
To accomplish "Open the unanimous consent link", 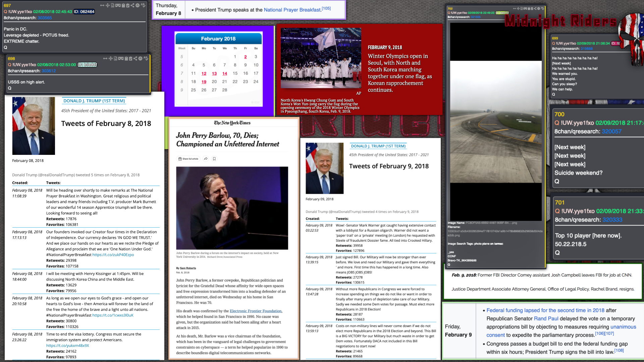I will pos(561,331).
